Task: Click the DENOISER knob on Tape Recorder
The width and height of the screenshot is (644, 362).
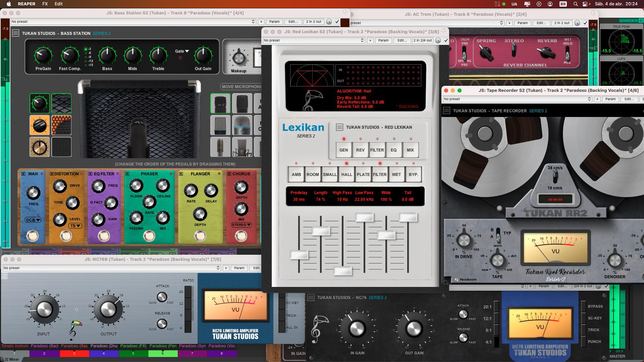Action: [x=615, y=260]
